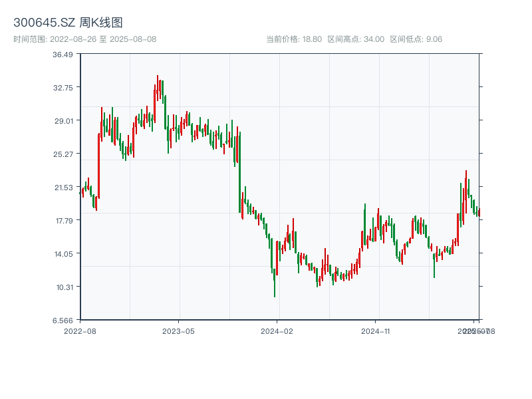
Task: Click the 2024-11 x-axis date label
Action: 376,331
